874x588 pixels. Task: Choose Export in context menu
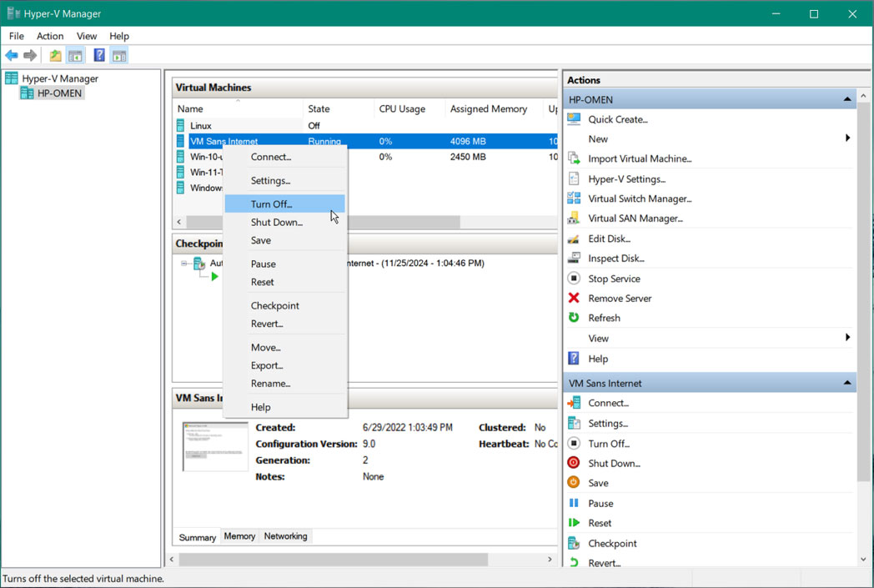[x=285, y=365]
